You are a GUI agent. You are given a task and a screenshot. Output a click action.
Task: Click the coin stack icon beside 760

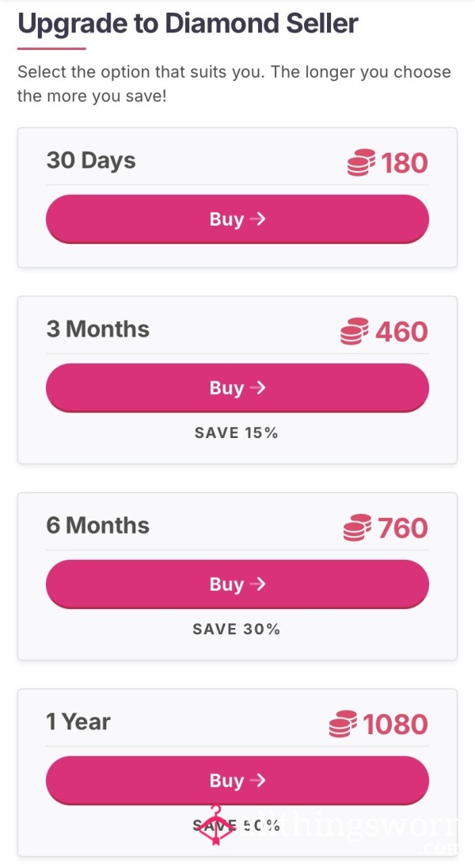click(357, 527)
